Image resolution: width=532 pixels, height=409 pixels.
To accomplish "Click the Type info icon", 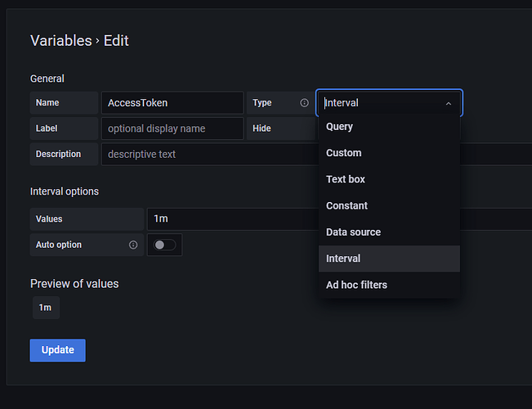I will pos(304,103).
